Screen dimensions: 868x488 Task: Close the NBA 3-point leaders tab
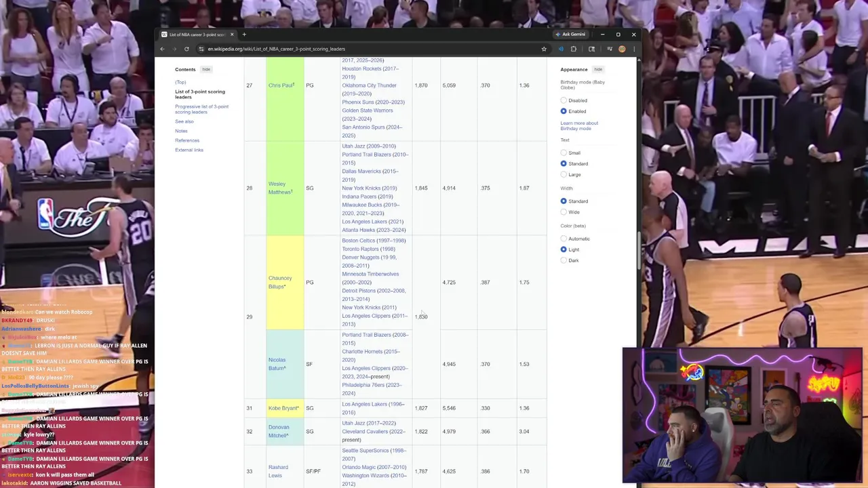click(232, 35)
